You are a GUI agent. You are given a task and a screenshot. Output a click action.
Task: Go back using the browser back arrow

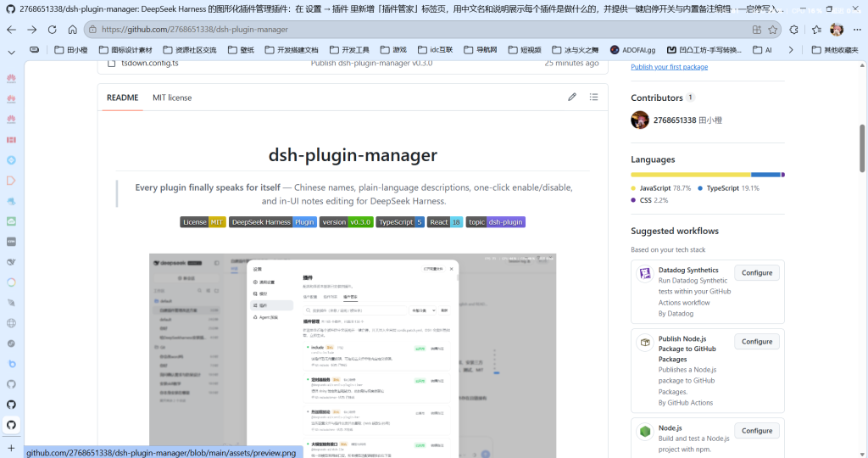coord(11,30)
